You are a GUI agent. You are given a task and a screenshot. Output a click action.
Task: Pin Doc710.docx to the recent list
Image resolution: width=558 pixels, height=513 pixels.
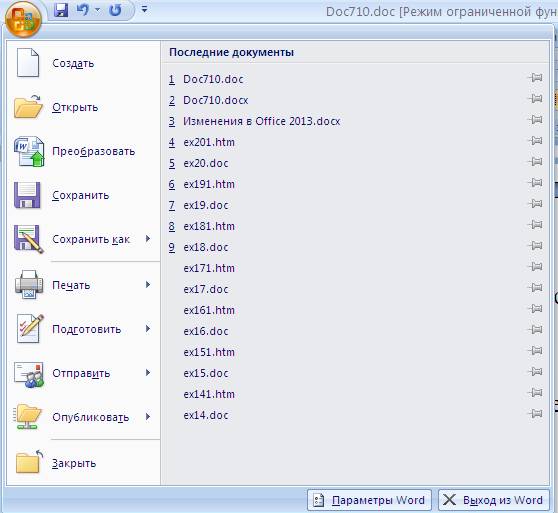[535, 98]
